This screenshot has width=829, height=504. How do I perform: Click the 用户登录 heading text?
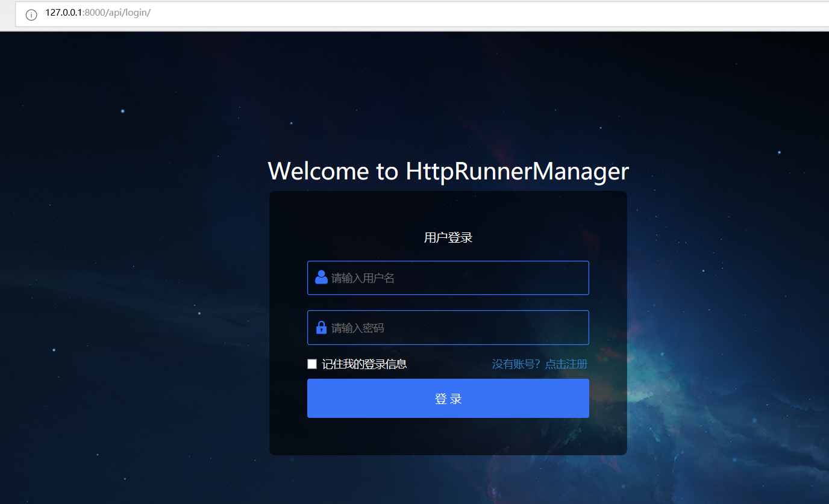pyautogui.click(x=448, y=237)
